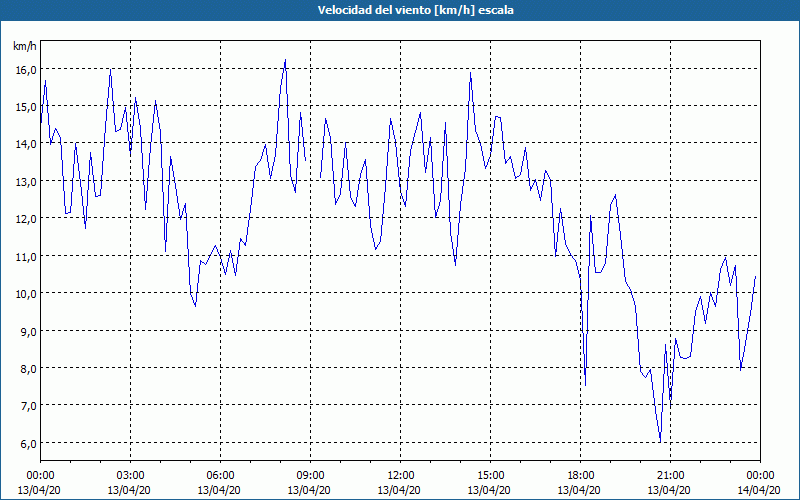Click the 21:00 time axis label
Image resolution: width=800 pixels, height=500 pixels.
click(x=670, y=476)
